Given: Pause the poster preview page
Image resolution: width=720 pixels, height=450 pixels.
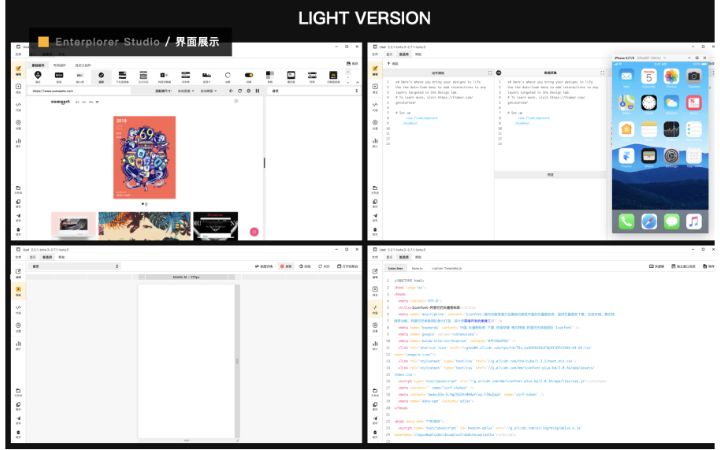Looking at the screenshot, I should click(x=258, y=91).
